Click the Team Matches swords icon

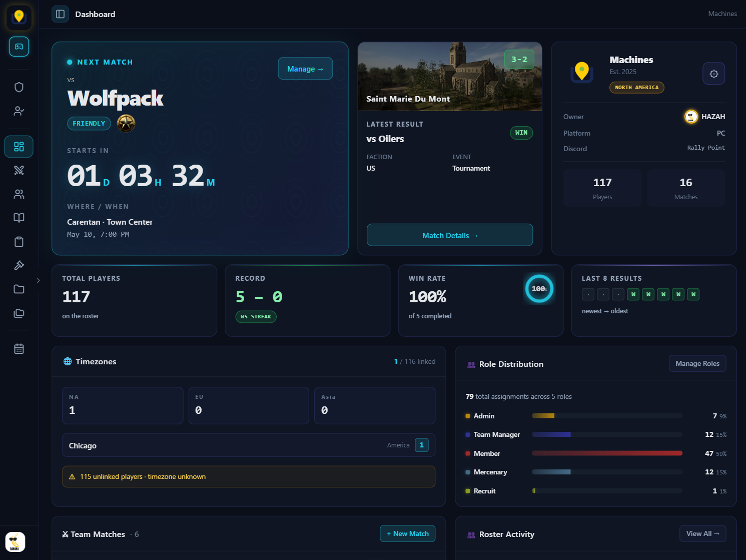point(65,534)
